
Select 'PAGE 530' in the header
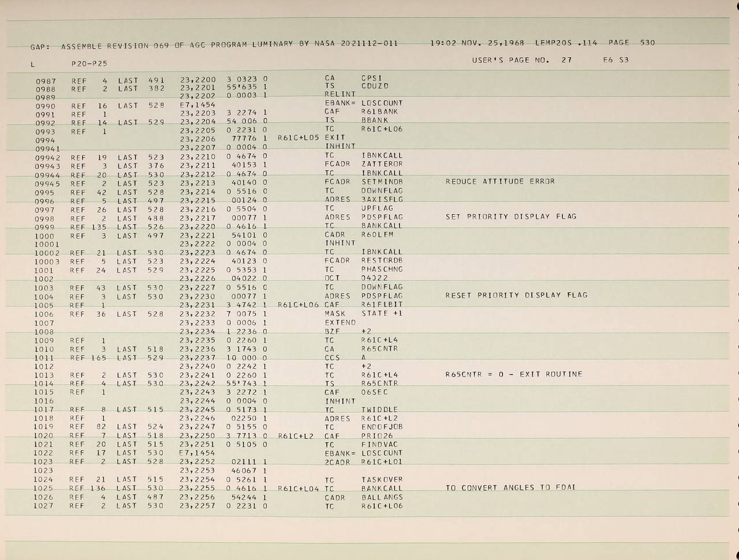pos(632,43)
